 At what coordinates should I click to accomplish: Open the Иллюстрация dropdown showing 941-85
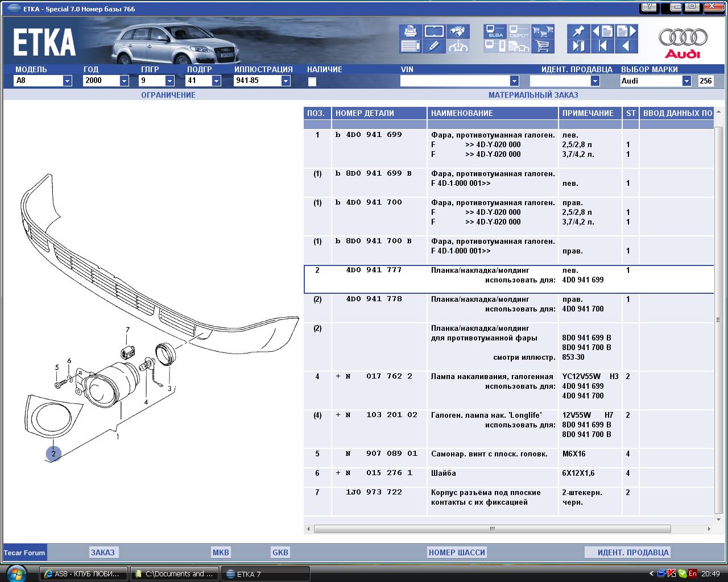click(286, 81)
